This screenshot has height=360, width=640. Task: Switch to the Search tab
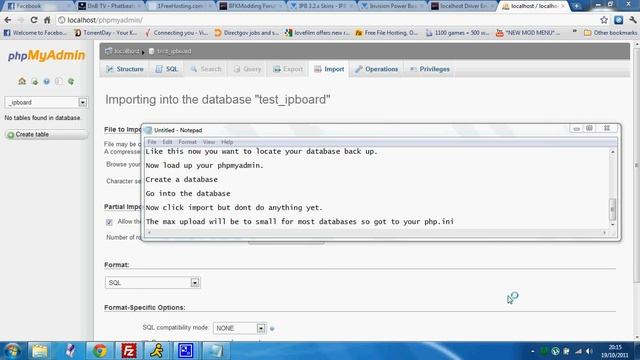[206, 69]
